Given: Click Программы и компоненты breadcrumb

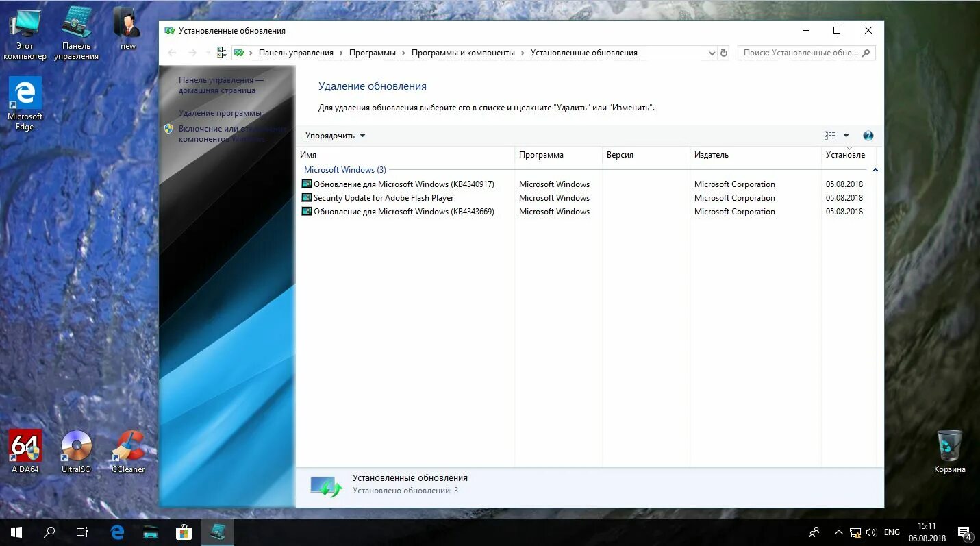Looking at the screenshot, I should tap(463, 53).
